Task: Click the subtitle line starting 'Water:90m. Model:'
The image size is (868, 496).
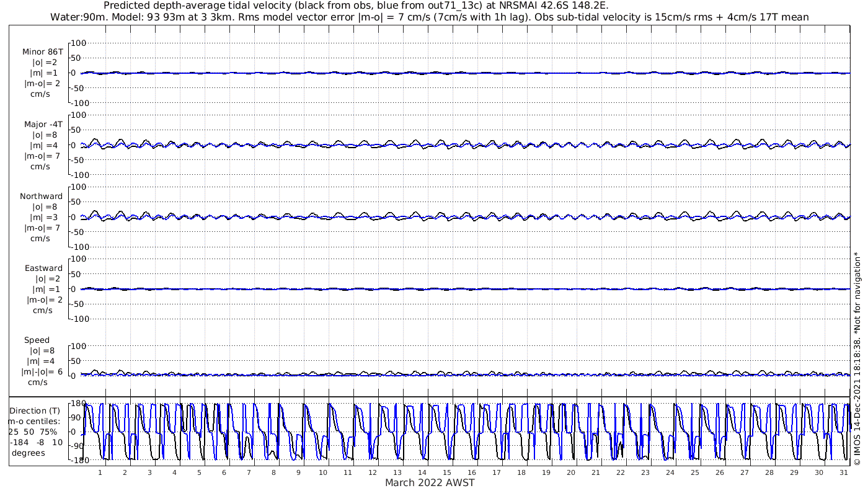Action: (x=429, y=17)
